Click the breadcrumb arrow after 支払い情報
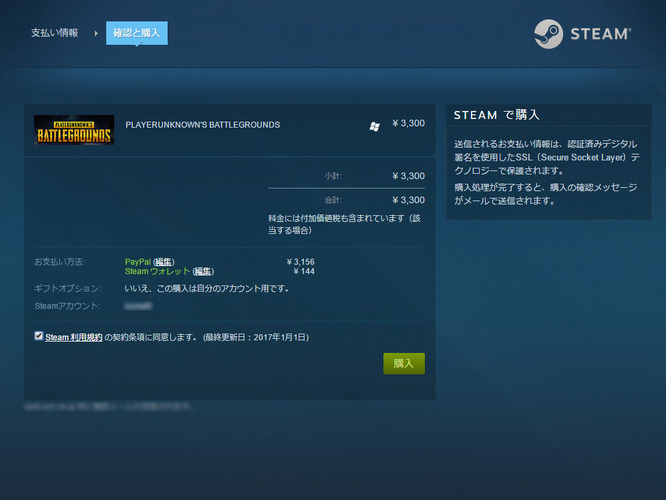The height and width of the screenshot is (500, 666). [x=96, y=33]
